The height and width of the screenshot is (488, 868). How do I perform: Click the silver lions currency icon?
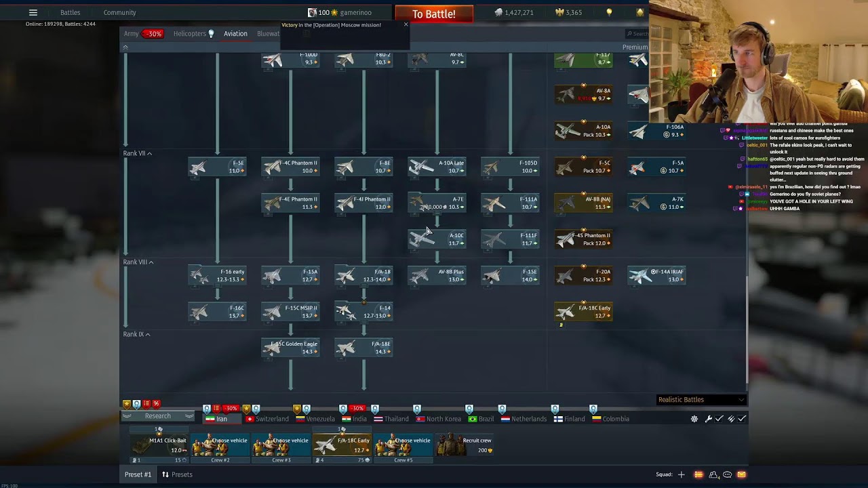pos(498,12)
